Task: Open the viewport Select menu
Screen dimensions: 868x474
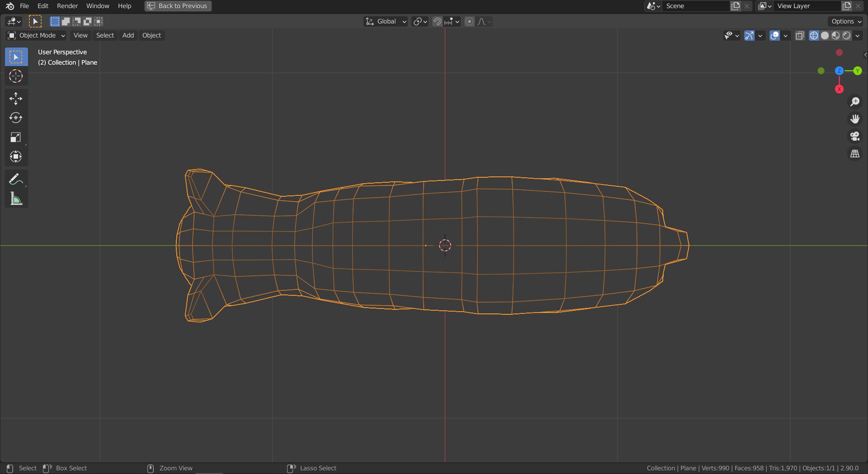Action: click(x=105, y=35)
